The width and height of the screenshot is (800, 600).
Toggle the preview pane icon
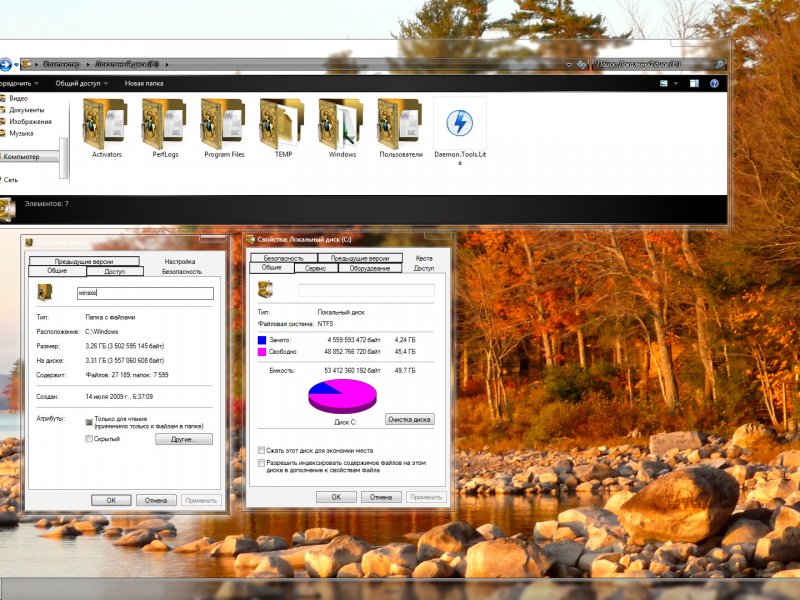click(694, 83)
